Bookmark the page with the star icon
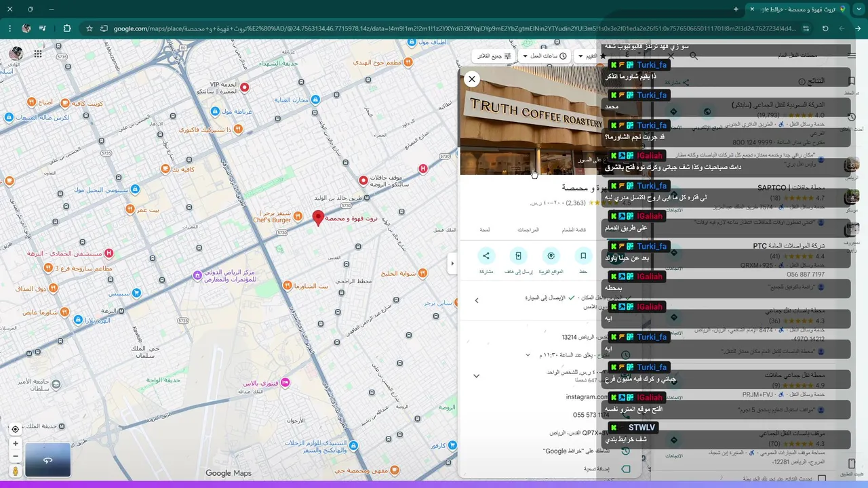The height and width of the screenshot is (488, 868). coord(89,28)
